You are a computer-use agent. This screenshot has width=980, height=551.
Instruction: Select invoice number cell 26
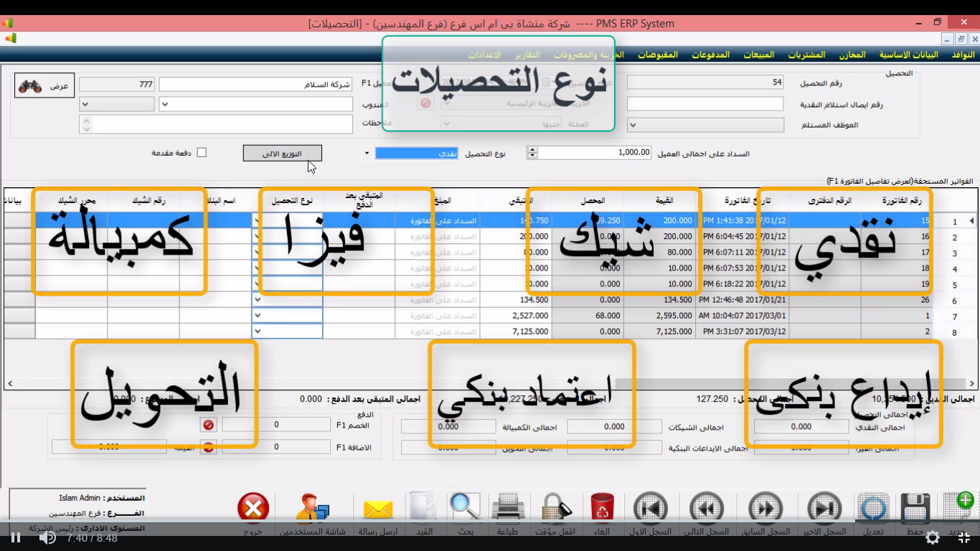coord(897,300)
